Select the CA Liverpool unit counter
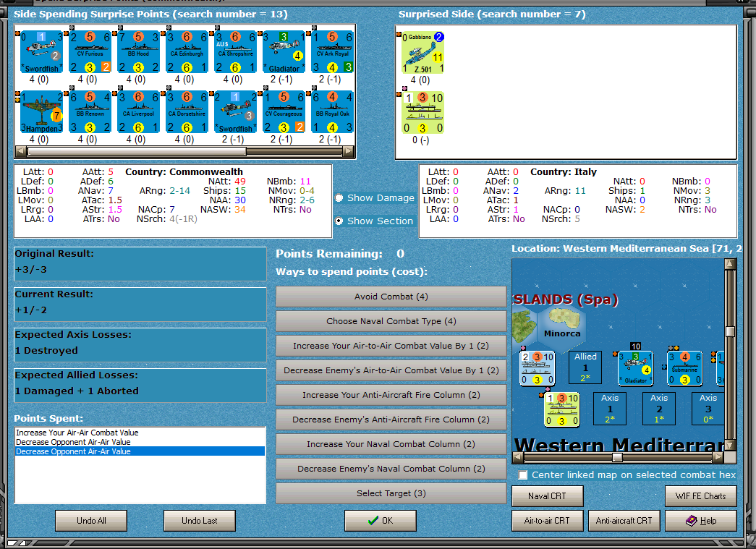 tap(138, 112)
